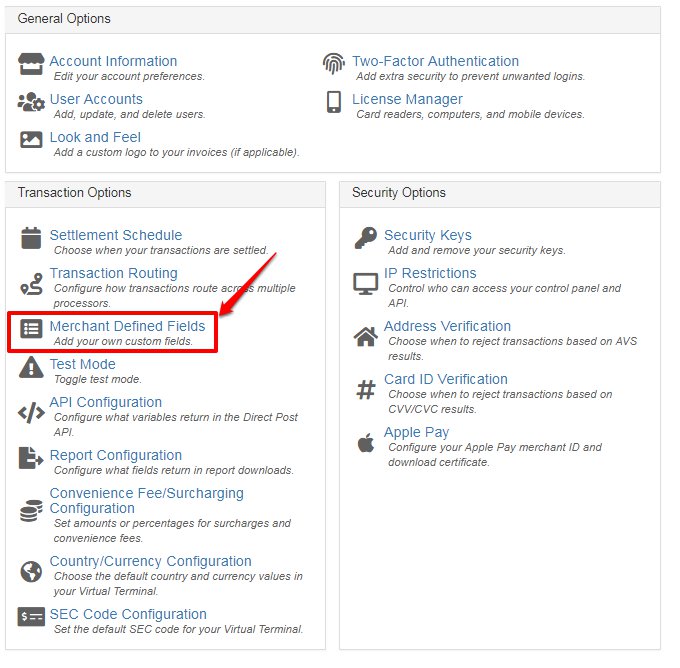The height and width of the screenshot is (668, 680).
Task: Click 'Add extra security to prevent unwanted logins.'
Action: tap(470, 76)
